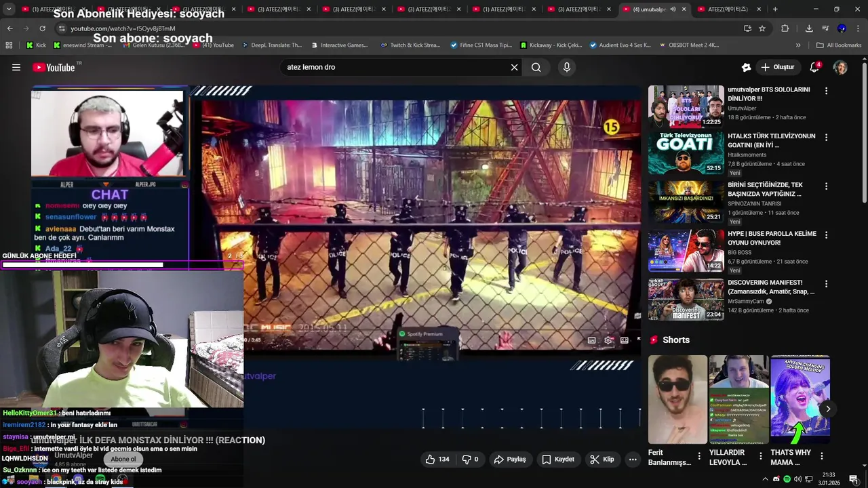Open the YouTube hamburger guide menu

(16, 67)
